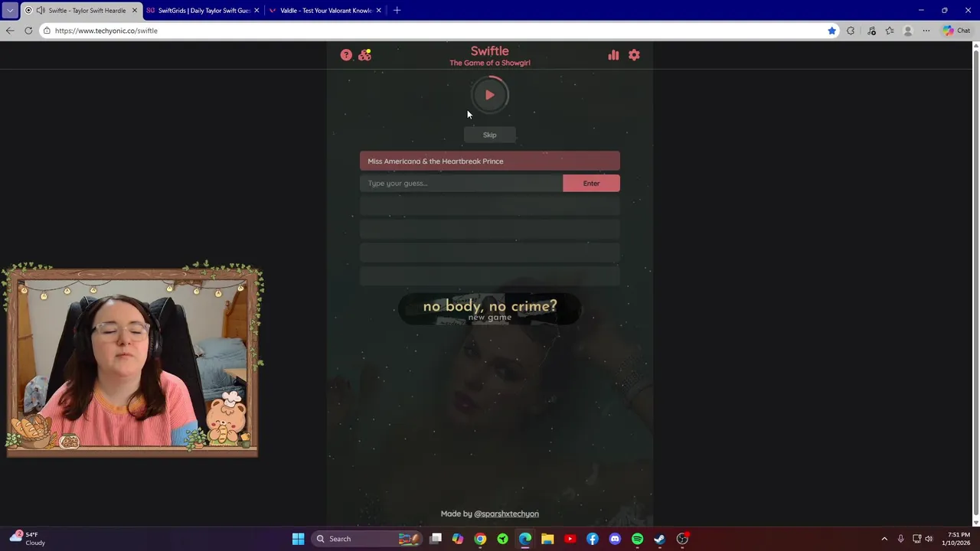Open the Swiftle settings gear icon

click(x=634, y=55)
